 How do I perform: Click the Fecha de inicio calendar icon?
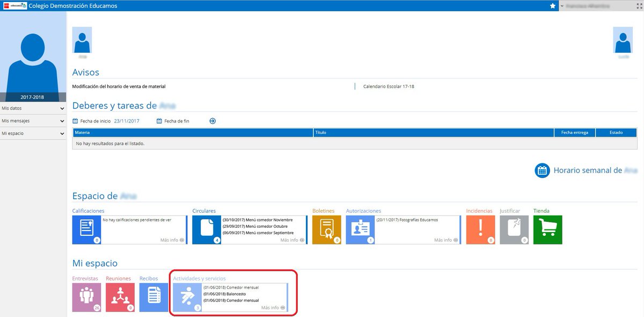click(x=75, y=121)
